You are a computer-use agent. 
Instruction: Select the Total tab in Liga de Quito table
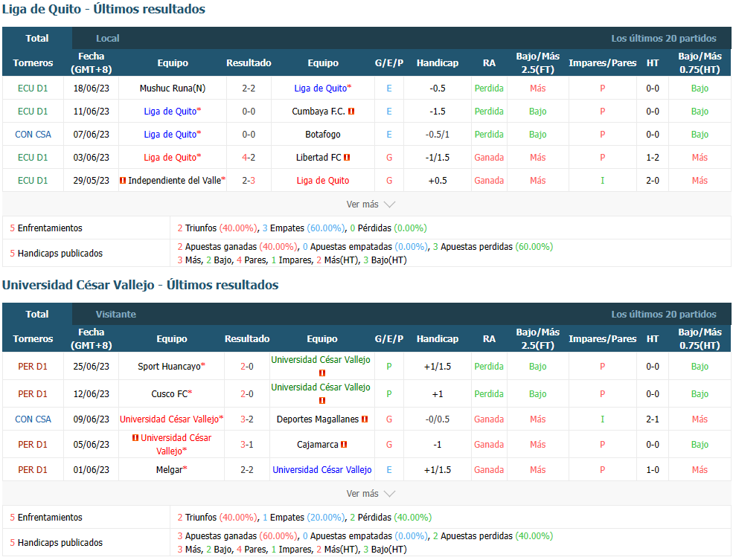37,39
